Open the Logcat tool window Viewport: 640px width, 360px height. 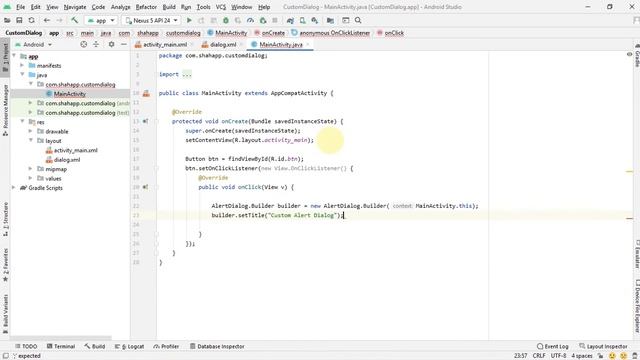129,346
